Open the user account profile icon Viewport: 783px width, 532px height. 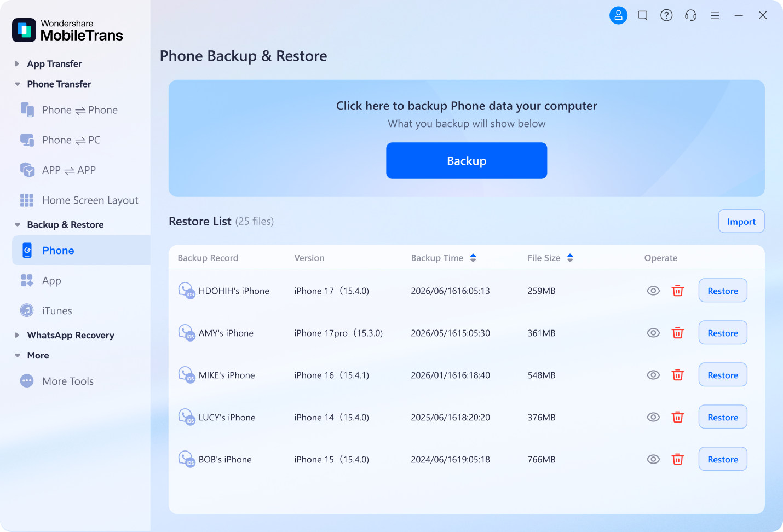(618, 15)
